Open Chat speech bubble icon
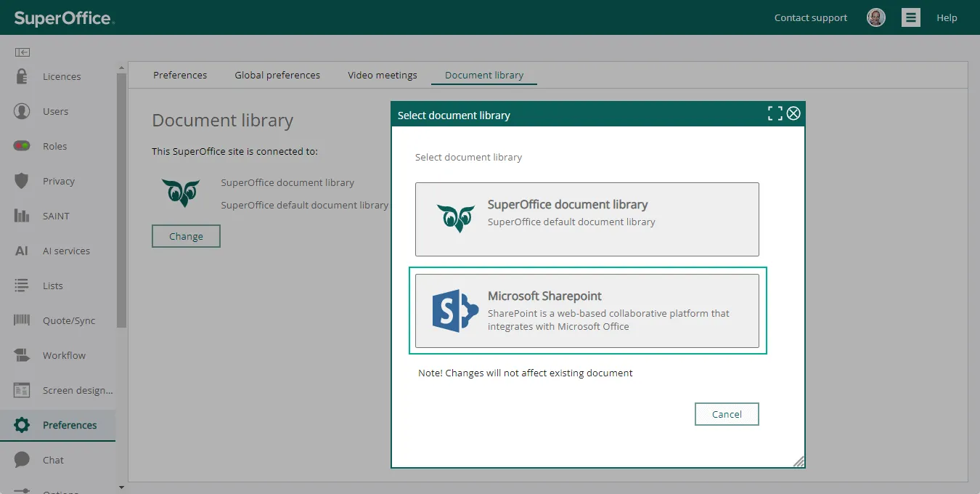Viewport: 980px width, 494px height. point(22,460)
